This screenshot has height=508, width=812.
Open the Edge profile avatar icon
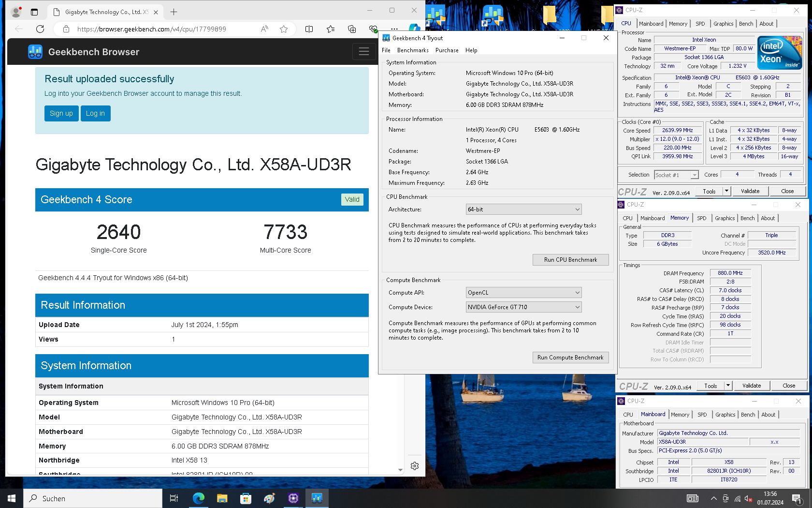tap(16, 12)
